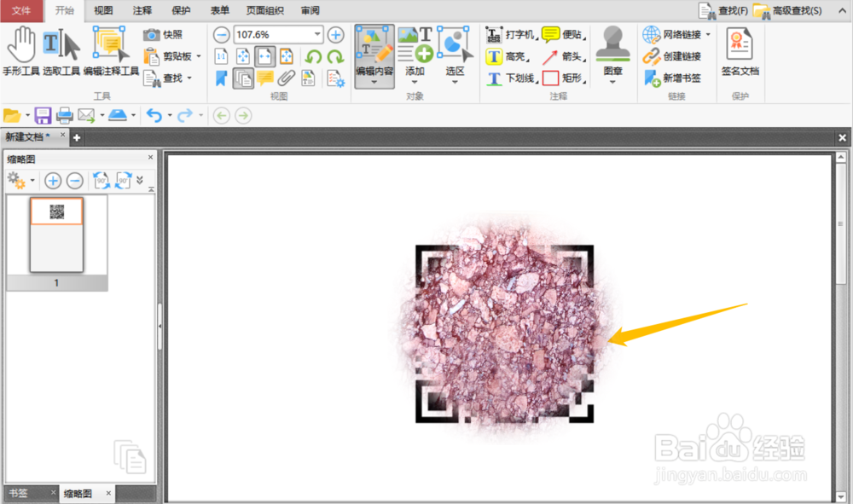Image resolution: width=853 pixels, height=504 pixels.
Task: Select the 新建文档 document tab
Action: tap(28, 137)
